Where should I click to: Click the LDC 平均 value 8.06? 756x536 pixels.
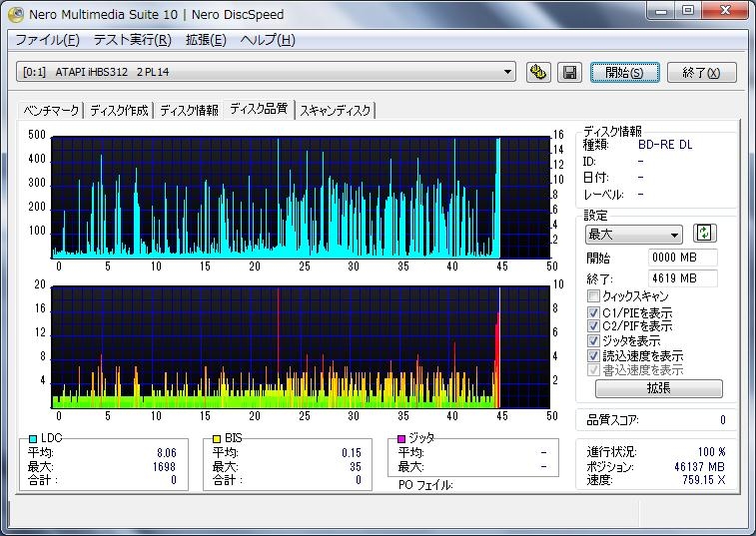click(167, 453)
